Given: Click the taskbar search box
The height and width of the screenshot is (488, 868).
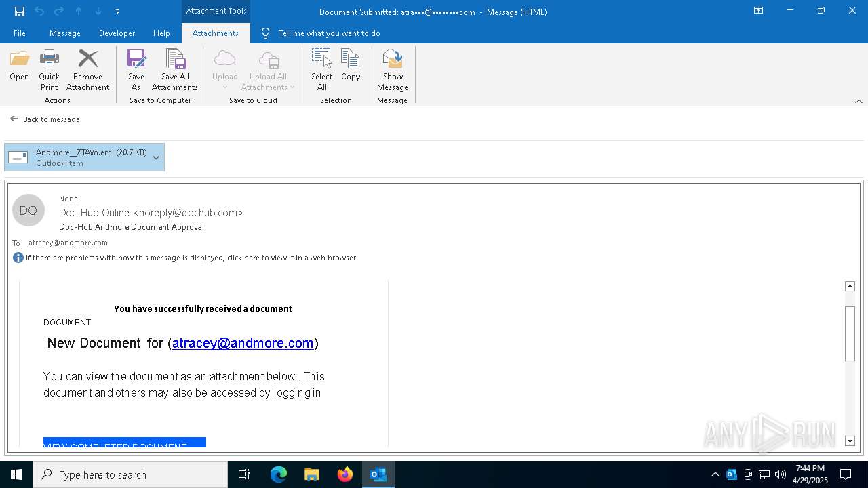Looking at the screenshot, I should click(130, 474).
